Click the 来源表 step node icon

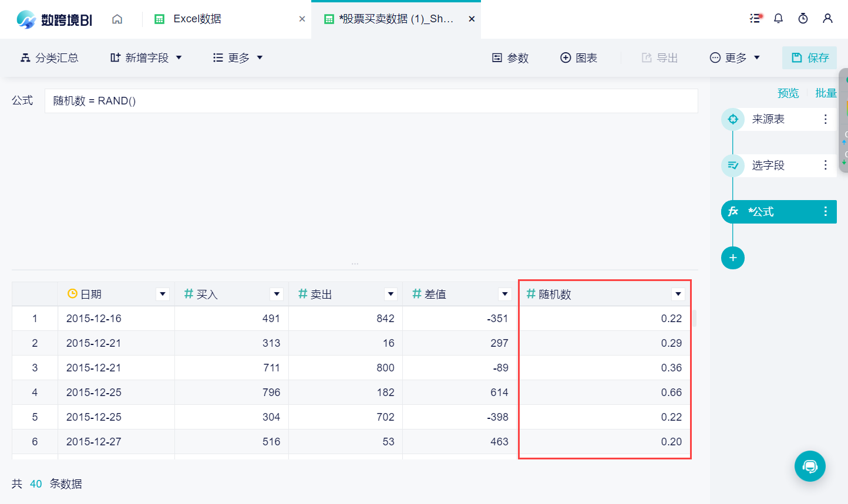pyautogui.click(x=733, y=119)
